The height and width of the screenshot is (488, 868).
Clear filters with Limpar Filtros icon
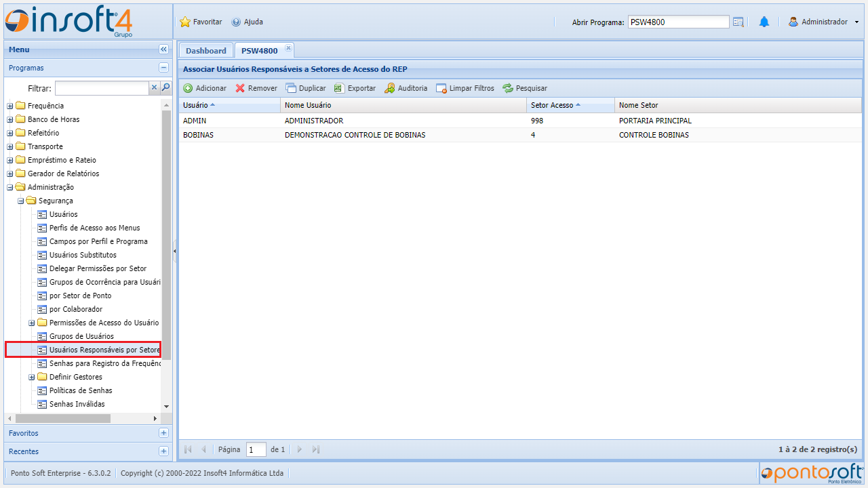pyautogui.click(x=441, y=88)
